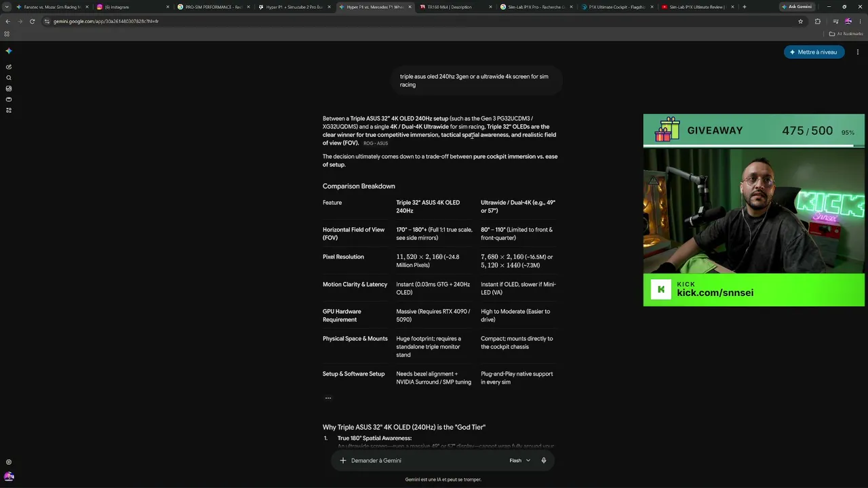Open the site information icon in the address bar
Screen dimensions: 868x488
(x=47, y=21)
